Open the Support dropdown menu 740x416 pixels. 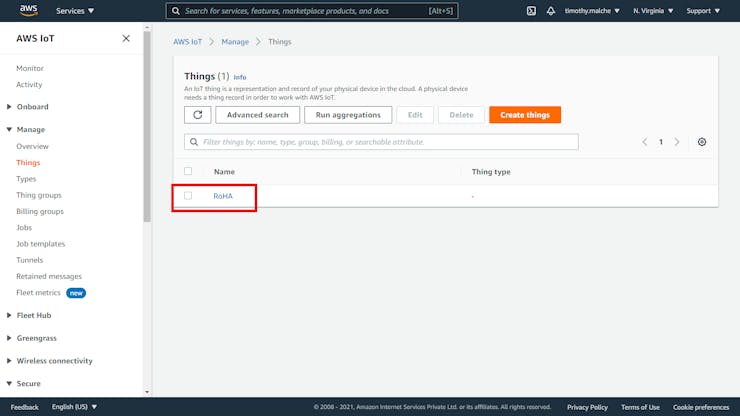point(703,11)
